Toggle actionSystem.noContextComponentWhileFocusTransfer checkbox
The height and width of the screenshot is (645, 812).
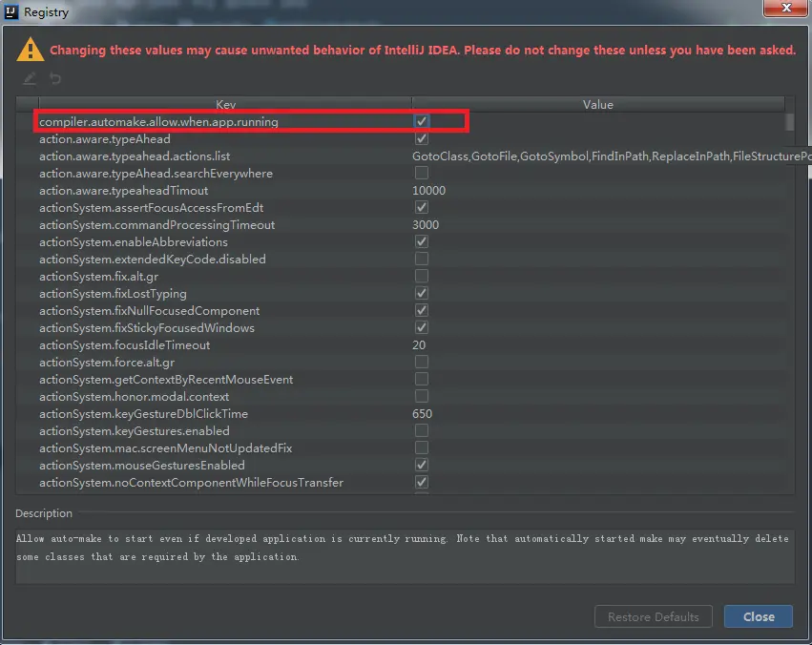click(422, 482)
